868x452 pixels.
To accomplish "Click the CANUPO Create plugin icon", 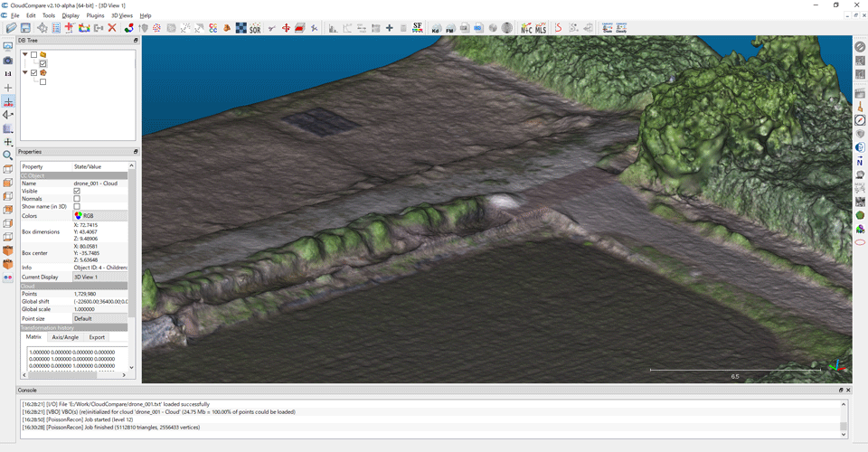I will 608,28.
